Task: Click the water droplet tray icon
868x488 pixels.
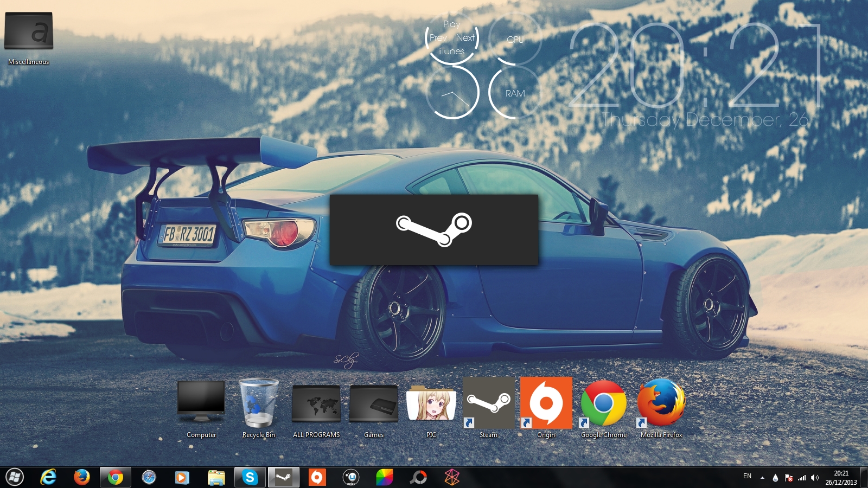Action: click(775, 478)
